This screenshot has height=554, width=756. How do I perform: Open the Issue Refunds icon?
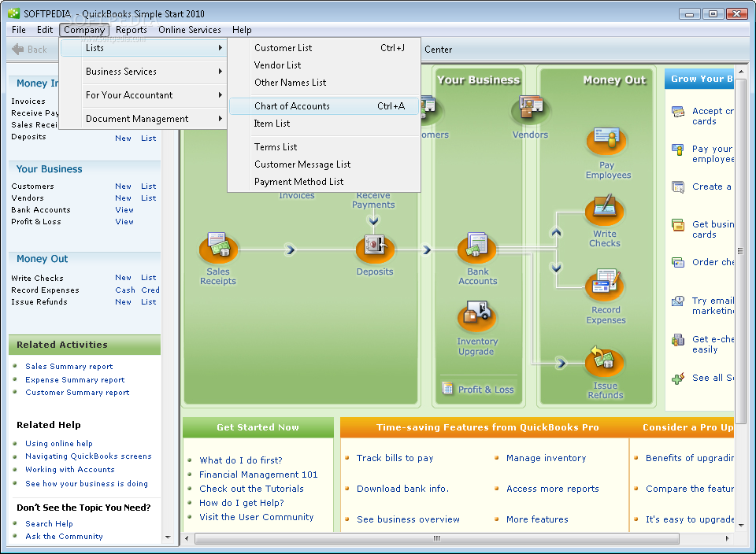tap(604, 361)
